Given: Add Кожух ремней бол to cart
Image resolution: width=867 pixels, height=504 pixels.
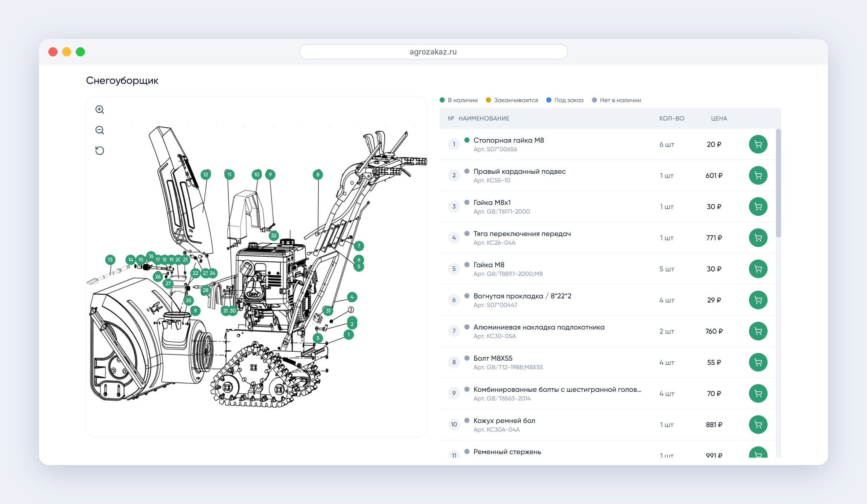Looking at the screenshot, I should pyautogui.click(x=758, y=425).
